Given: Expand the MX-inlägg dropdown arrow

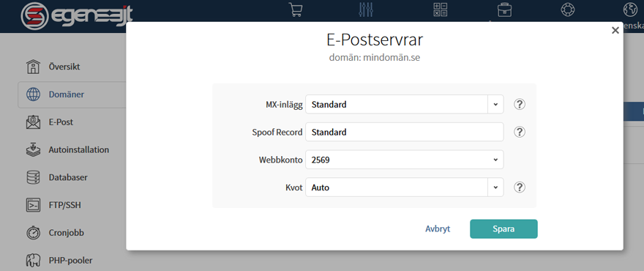Looking at the screenshot, I should point(495,105).
